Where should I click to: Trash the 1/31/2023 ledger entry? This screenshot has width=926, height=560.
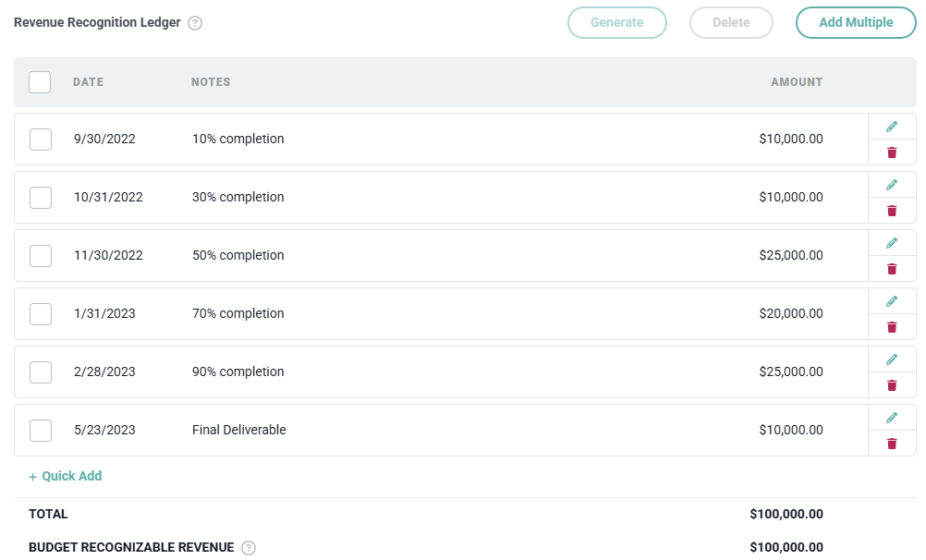[892, 327]
